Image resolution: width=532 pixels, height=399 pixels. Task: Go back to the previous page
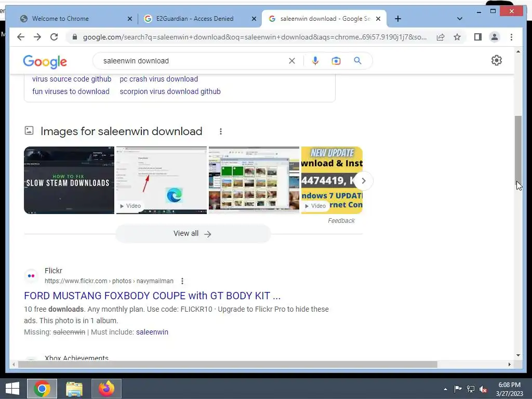point(21,37)
